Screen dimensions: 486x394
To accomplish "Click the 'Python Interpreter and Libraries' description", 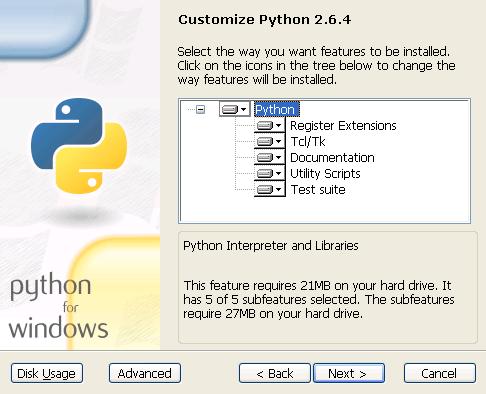I will (x=271, y=246).
